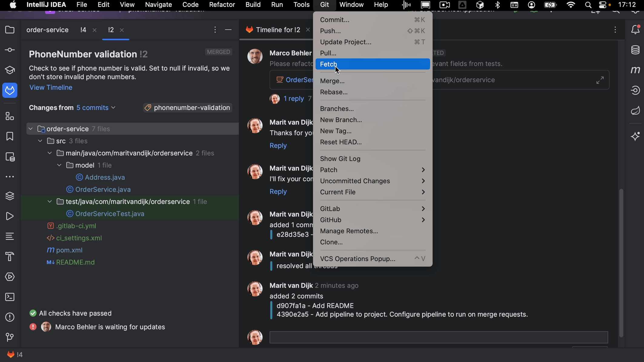Click the Project structure icon sidebar

click(10, 116)
